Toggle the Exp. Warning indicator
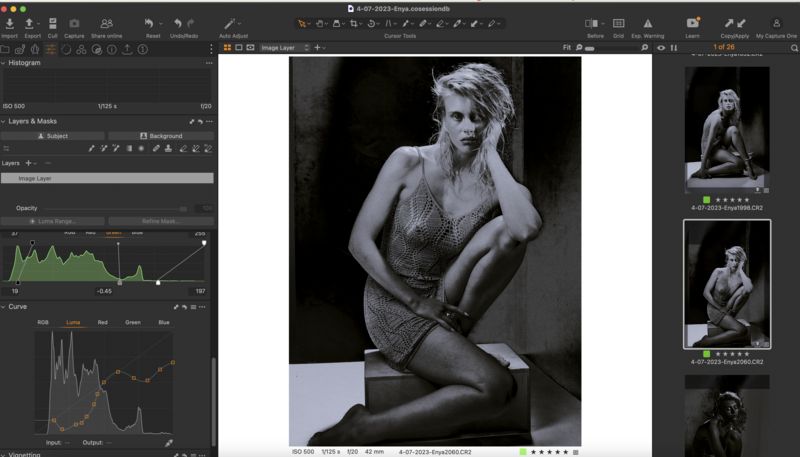 pos(647,23)
